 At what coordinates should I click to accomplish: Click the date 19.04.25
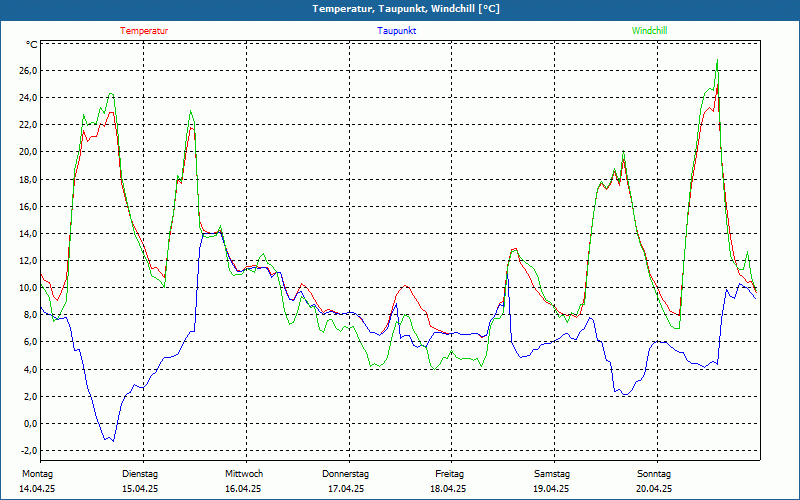coord(551,489)
